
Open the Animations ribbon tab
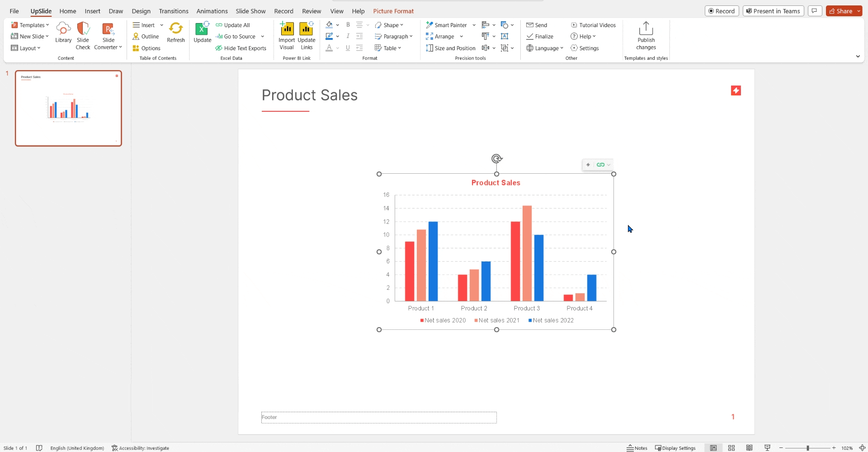[x=212, y=11]
